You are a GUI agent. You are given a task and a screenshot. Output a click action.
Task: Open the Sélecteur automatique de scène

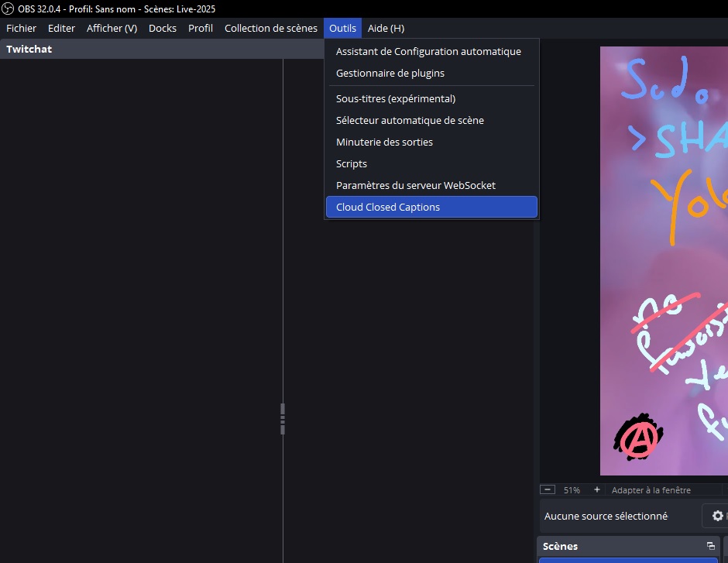coord(410,120)
